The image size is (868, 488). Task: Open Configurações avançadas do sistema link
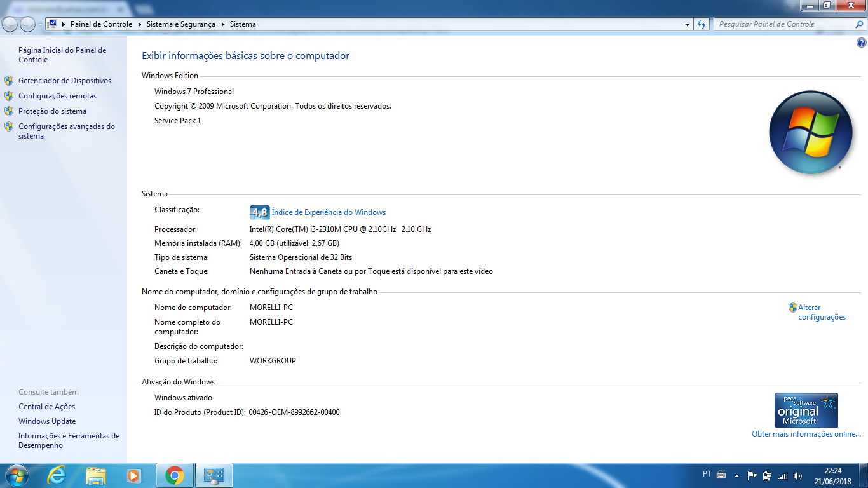67,131
